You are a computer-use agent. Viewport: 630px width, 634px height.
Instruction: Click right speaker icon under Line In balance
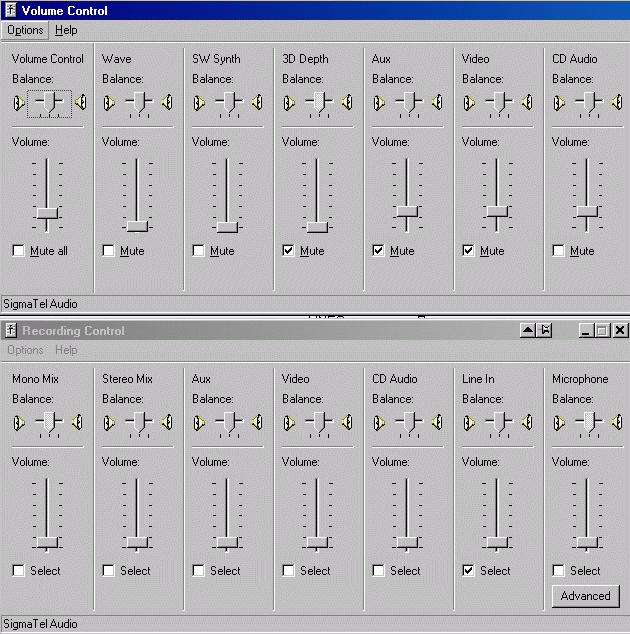tap(529, 422)
